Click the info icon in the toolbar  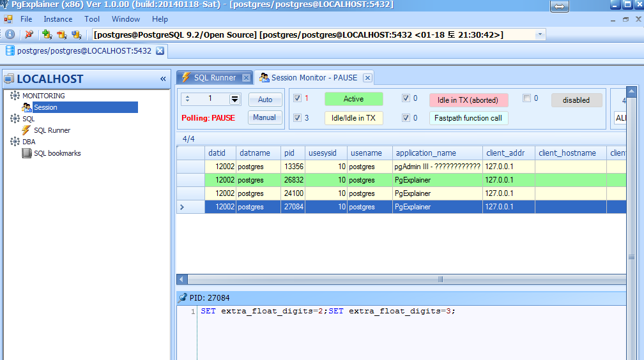coord(10,34)
